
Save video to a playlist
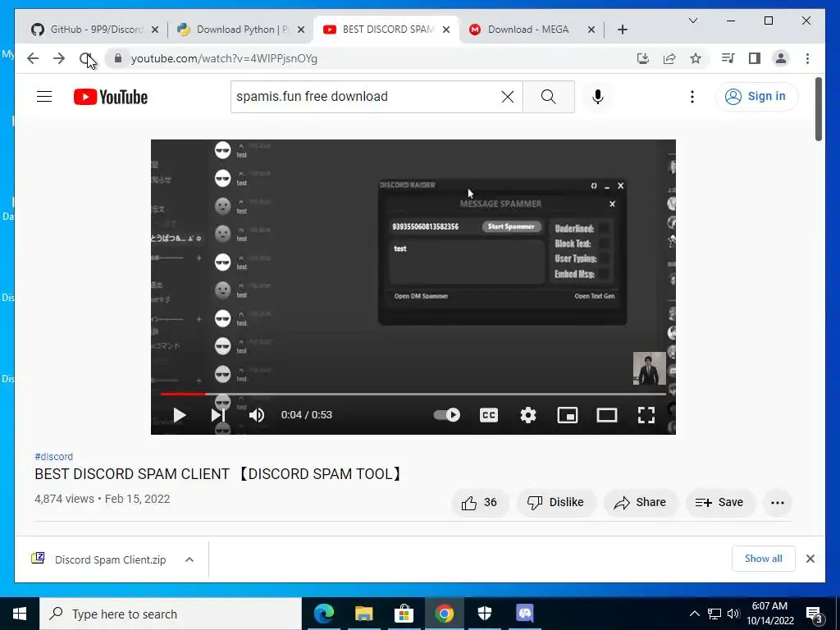click(x=720, y=503)
